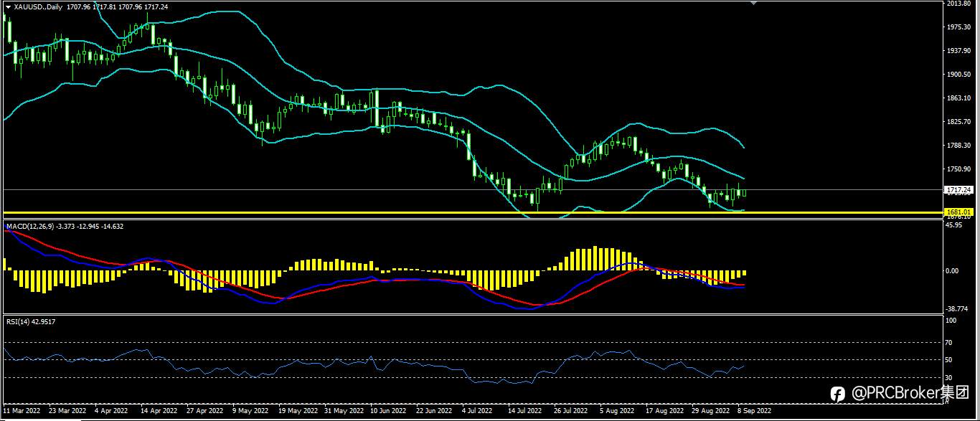980x421 pixels.
Task: Click the 1975.30 price scale label
Action: (x=959, y=27)
